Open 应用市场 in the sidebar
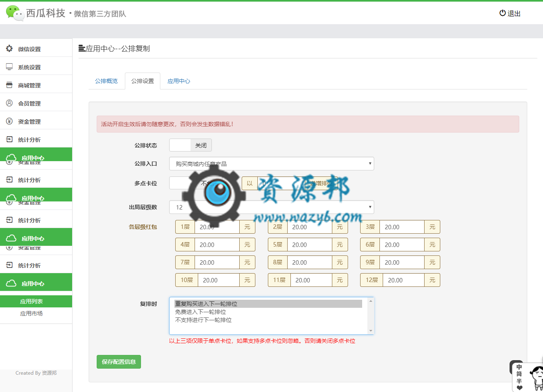This screenshot has width=543, height=392. pyautogui.click(x=31, y=313)
